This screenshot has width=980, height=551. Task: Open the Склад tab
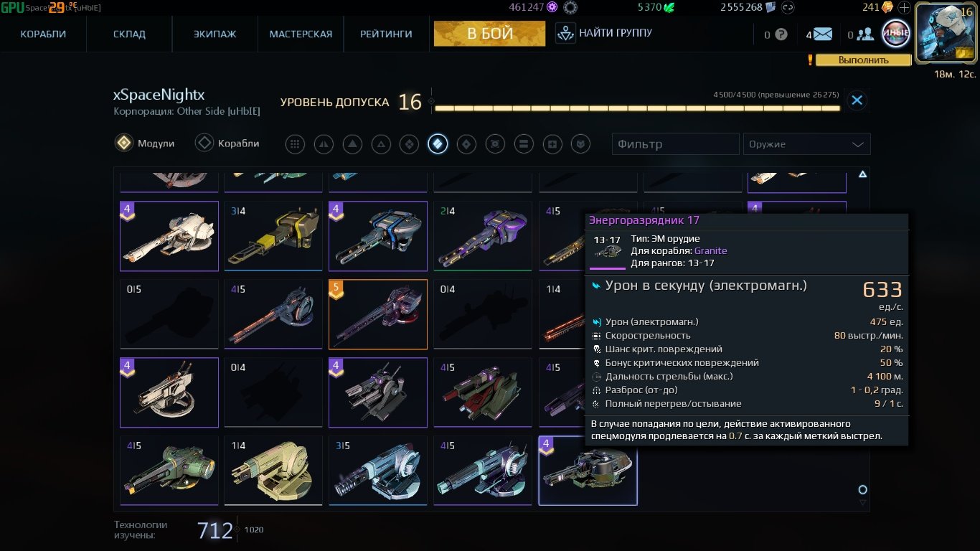129,34
